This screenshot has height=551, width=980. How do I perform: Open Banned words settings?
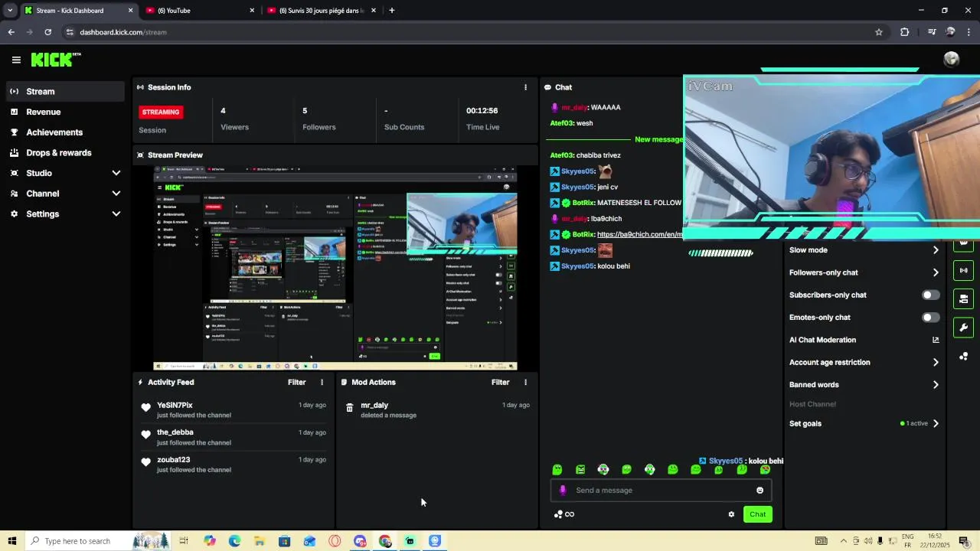(x=864, y=385)
